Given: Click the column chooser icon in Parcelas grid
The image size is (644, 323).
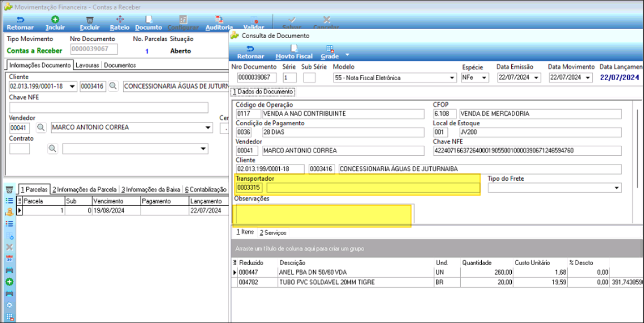Looking at the screenshot, I should (x=20, y=201).
